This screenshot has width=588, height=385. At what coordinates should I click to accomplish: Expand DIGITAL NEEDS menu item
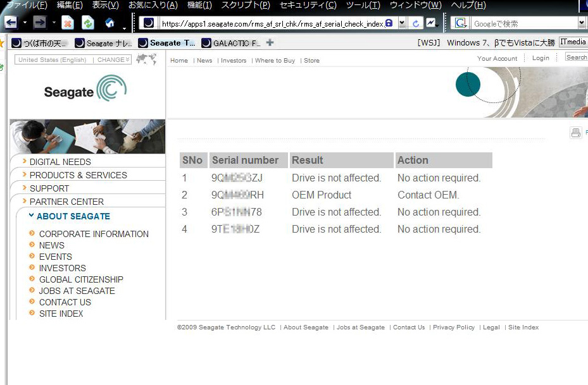pyautogui.click(x=60, y=162)
